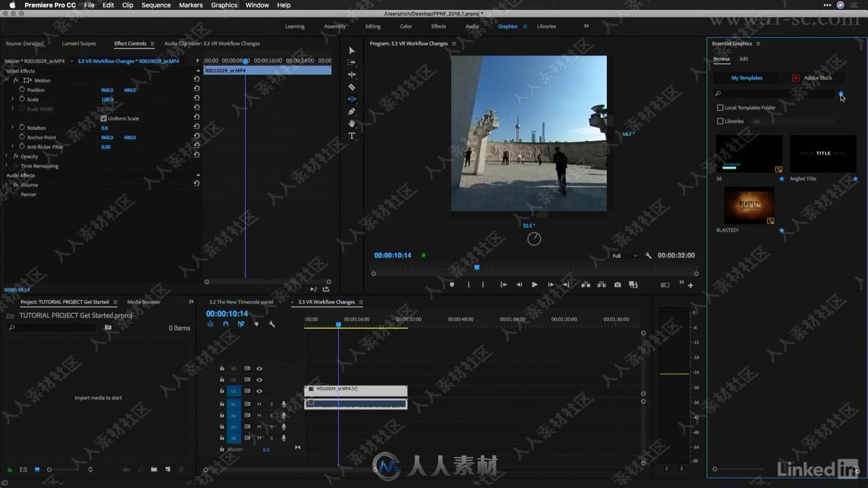Viewport: 868px width, 488px height.
Task: Export frame with camera icon
Action: pos(617,285)
